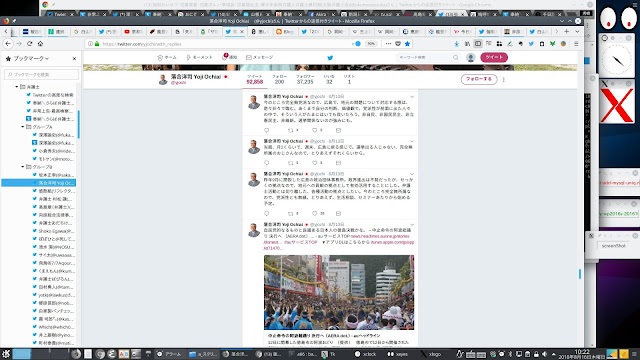The width and height of the screenshot is (640, 360).
Task: Open ホーム in Twitter navigation
Action: [x=167, y=58]
